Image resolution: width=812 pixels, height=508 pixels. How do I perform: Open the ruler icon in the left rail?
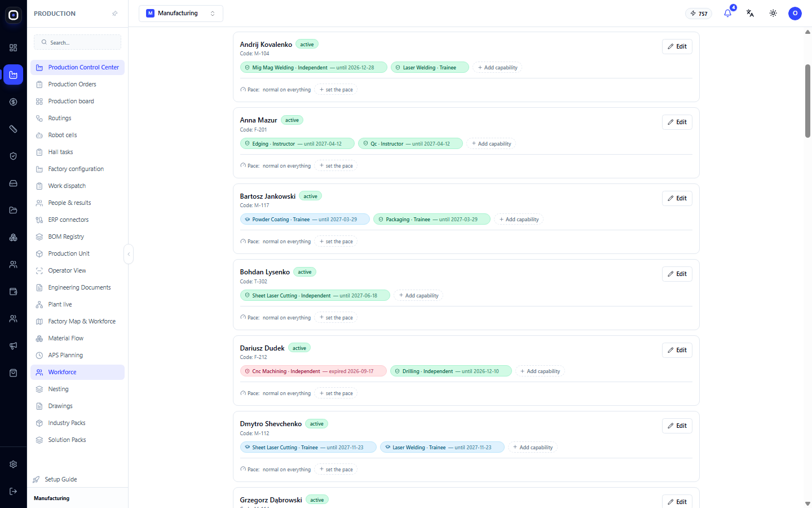tap(14, 129)
